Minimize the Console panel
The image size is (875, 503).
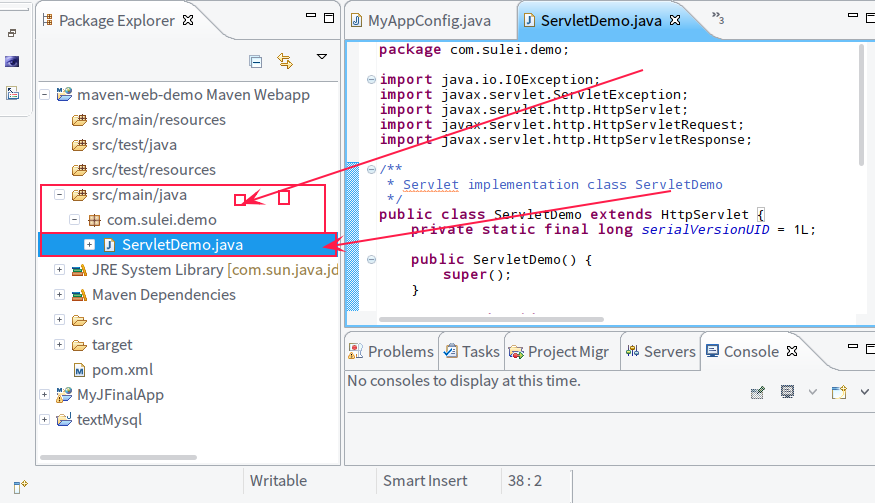pyautogui.click(x=853, y=347)
